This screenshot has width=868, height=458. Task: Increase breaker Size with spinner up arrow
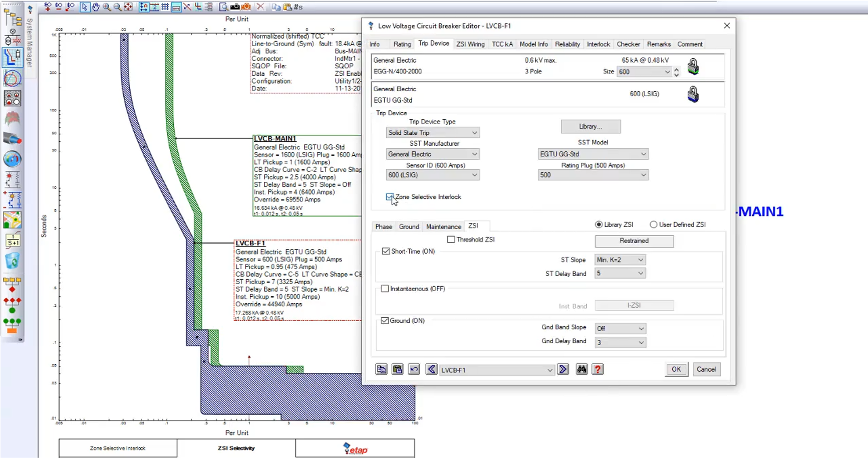[x=676, y=69]
